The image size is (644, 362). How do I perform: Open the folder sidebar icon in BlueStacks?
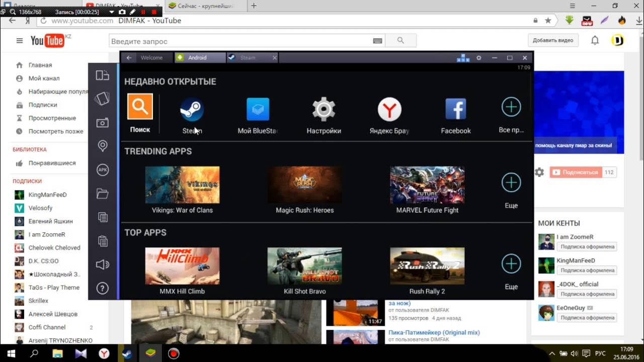[103, 194]
